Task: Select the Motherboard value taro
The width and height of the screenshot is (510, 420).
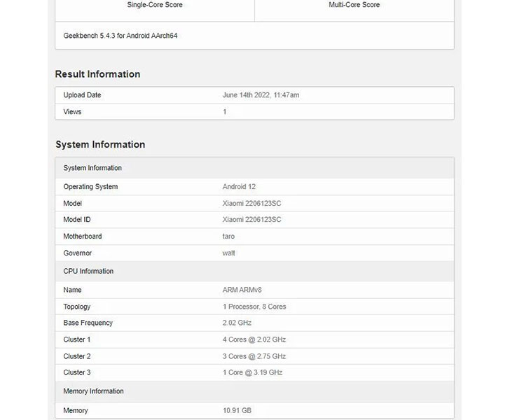Action: 228,237
